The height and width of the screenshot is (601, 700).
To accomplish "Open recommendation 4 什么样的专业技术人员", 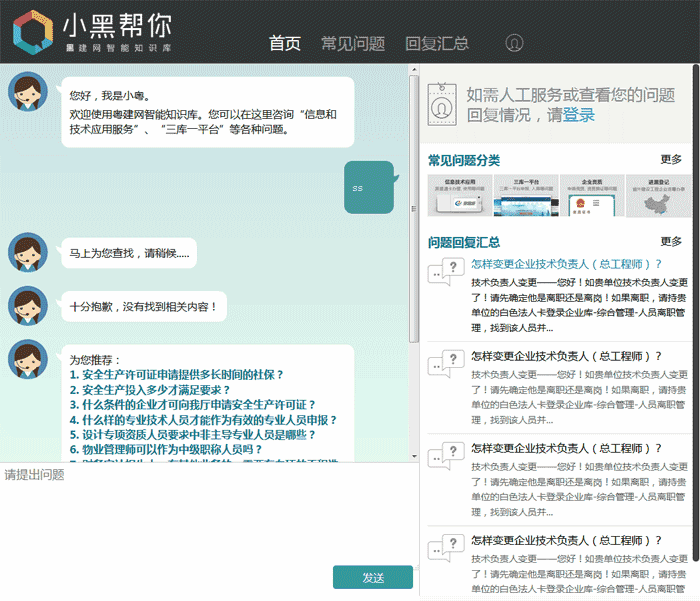I will click(203, 420).
